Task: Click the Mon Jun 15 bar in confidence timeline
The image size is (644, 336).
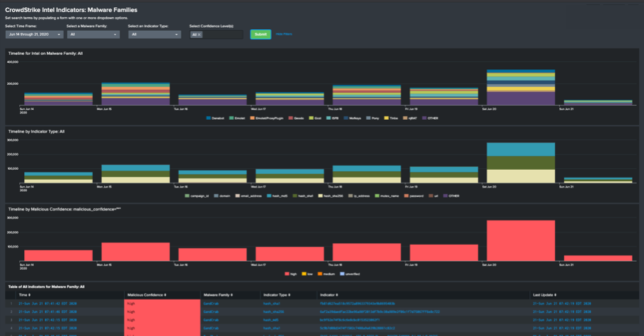Action: (x=136, y=252)
